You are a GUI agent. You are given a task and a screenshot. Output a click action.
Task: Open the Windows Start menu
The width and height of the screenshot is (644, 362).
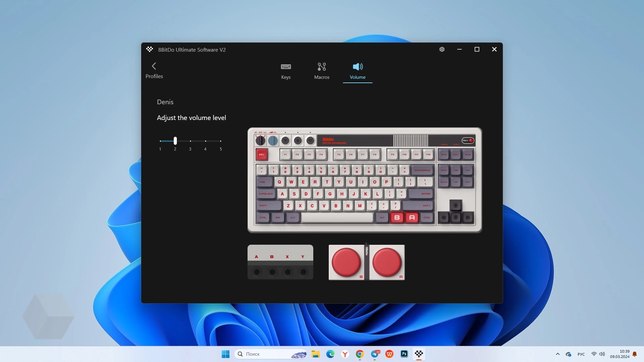click(x=225, y=354)
